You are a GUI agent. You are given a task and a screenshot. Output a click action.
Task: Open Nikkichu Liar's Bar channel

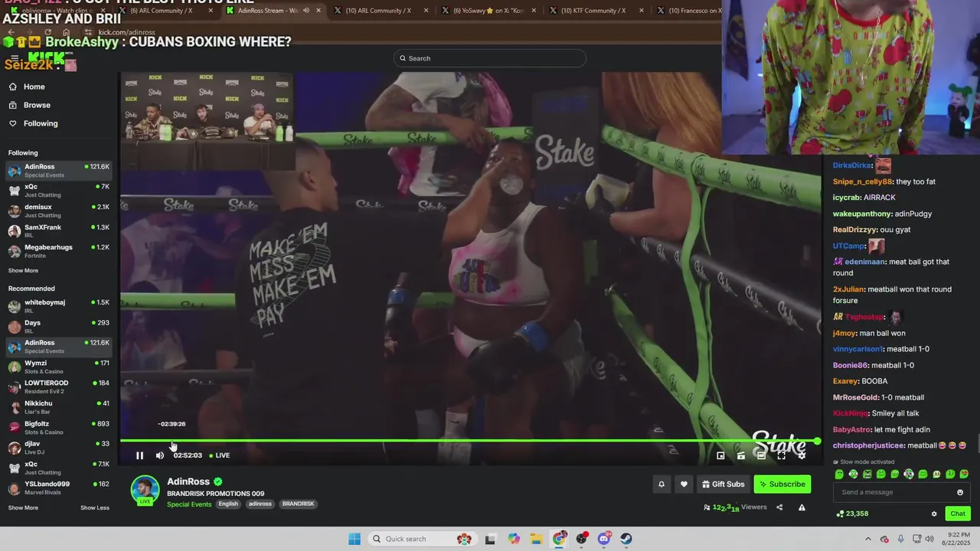click(x=59, y=407)
